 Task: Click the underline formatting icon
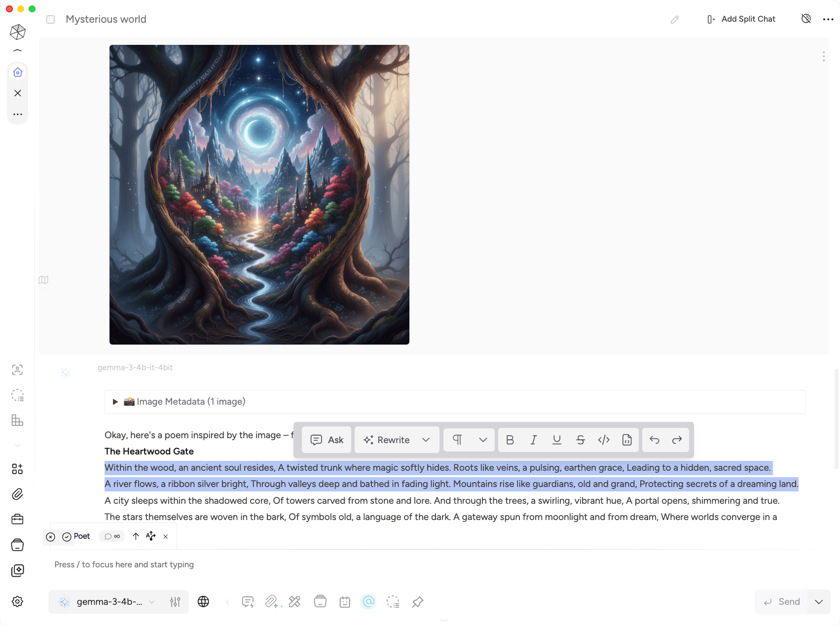point(557,440)
